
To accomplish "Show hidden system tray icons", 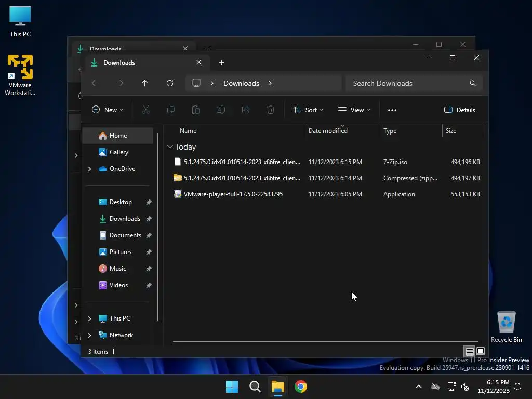I will (x=419, y=387).
